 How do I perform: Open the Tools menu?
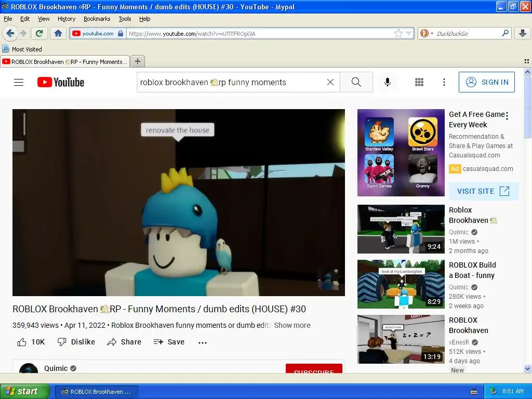pos(125,19)
